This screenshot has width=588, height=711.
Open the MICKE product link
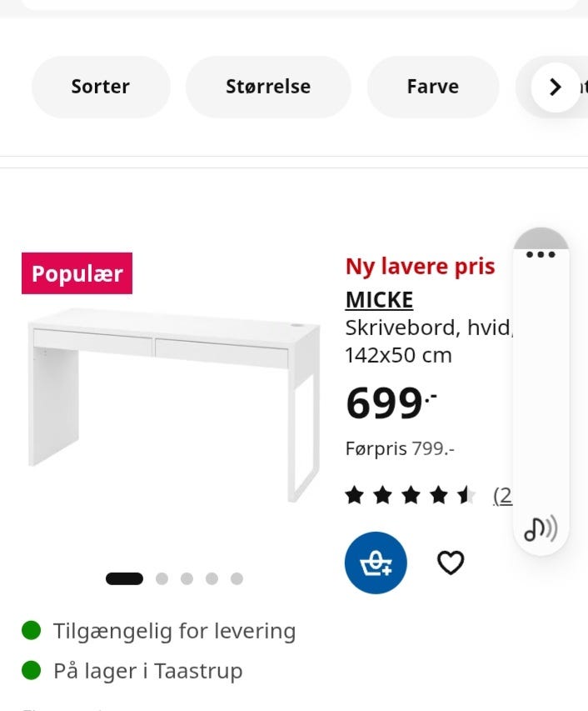coord(379,298)
